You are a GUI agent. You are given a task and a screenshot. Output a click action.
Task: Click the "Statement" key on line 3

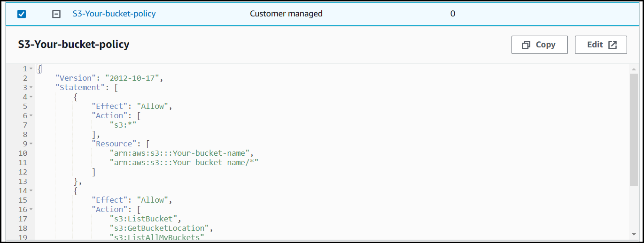click(80, 87)
